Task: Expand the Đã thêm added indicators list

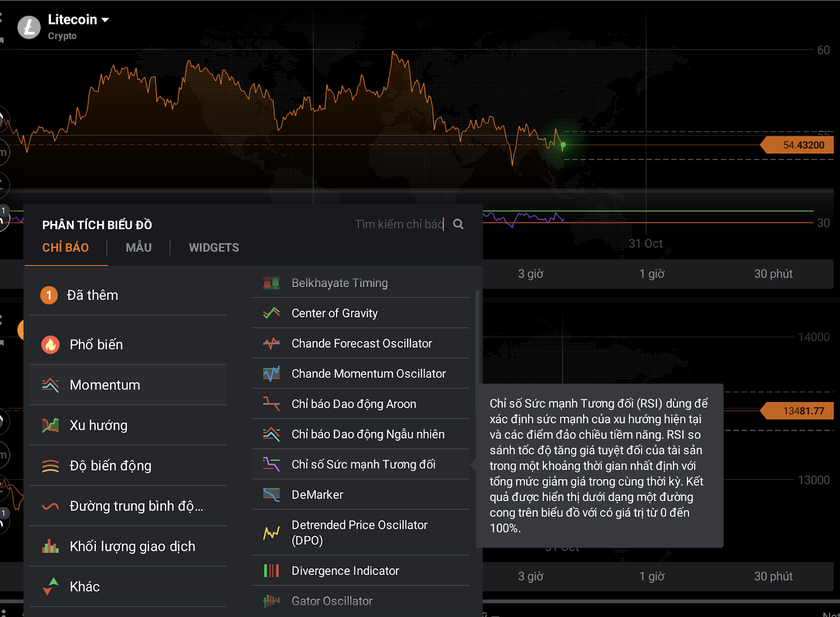Action: (92, 295)
